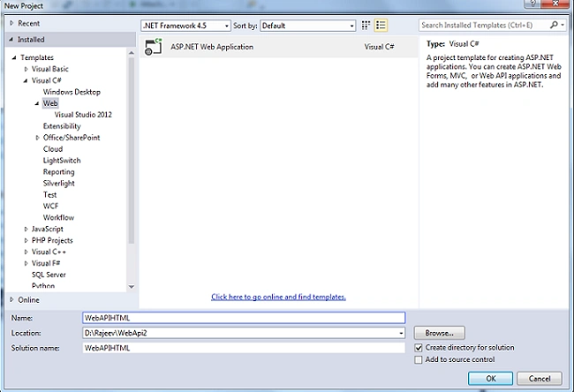Expand the PHP Projects node arrow
Image resolution: width=574 pixels, height=392 pixels.
point(26,240)
